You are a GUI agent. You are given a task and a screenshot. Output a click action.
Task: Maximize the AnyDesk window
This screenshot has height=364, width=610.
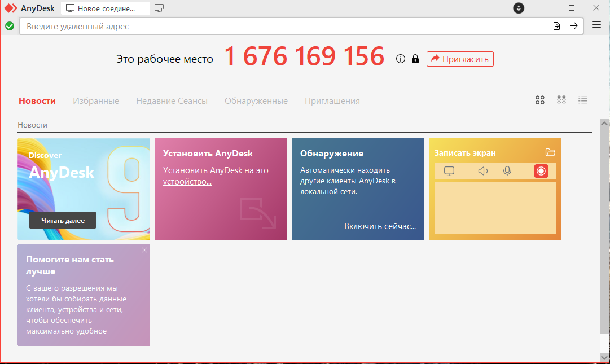click(x=572, y=8)
